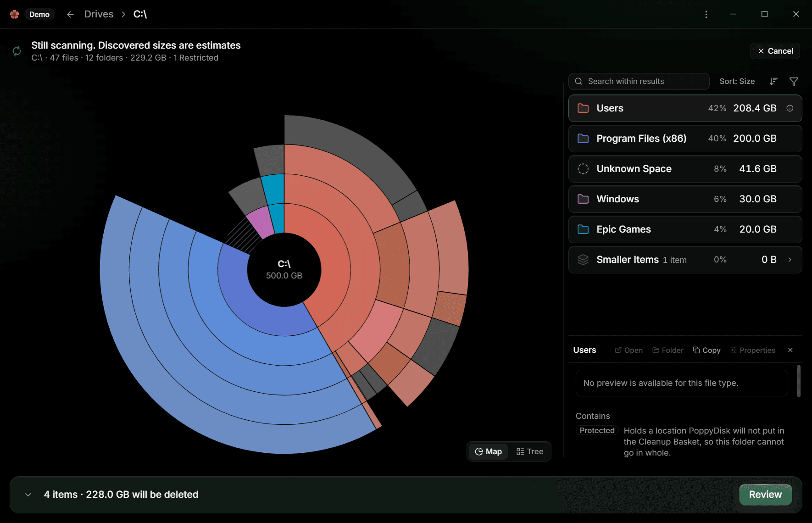This screenshot has height=523, width=812.
Task: Open the filter funnel icon
Action: tap(794, 81)
